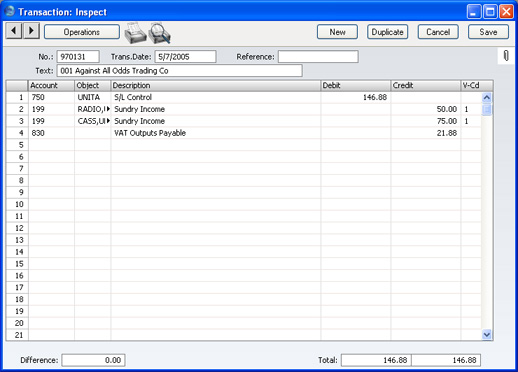
Task: Select empty row number 5
Action: click(x=17, y=145)
